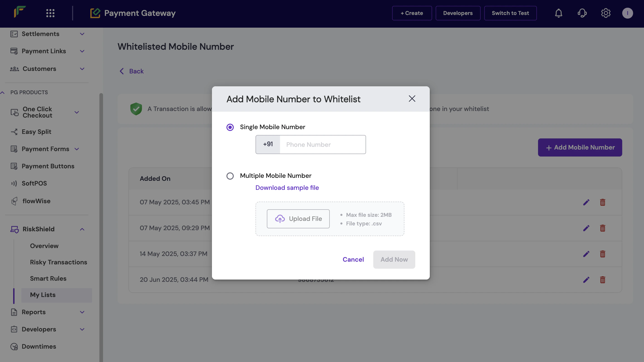Focus the Phone Number input field
The width and height of the screenshot is (644, 362).
coord(322,145)
